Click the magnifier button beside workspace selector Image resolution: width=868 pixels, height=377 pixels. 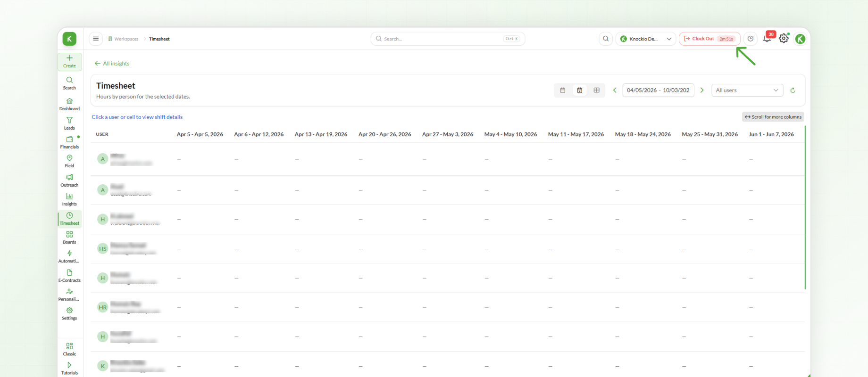pos(606,39)
